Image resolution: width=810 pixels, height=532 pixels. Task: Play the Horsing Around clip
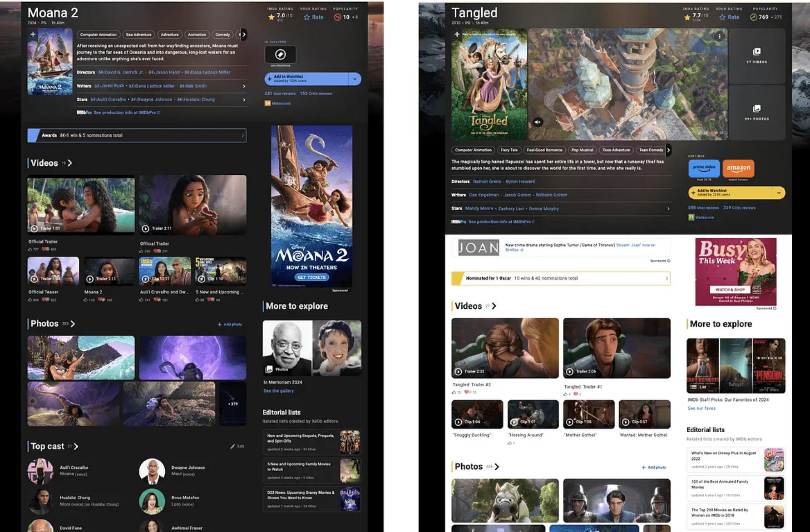coord(533,414)
